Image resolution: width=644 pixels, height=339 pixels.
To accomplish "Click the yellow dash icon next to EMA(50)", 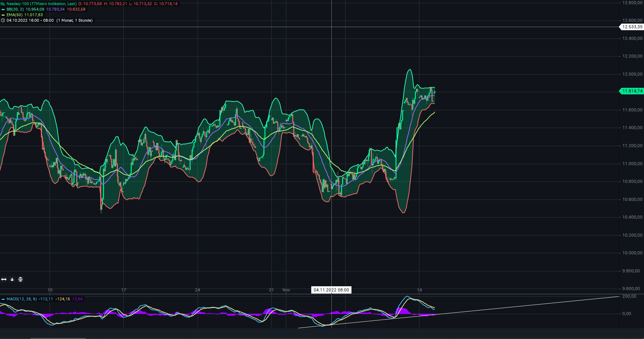I will point(2,15).
